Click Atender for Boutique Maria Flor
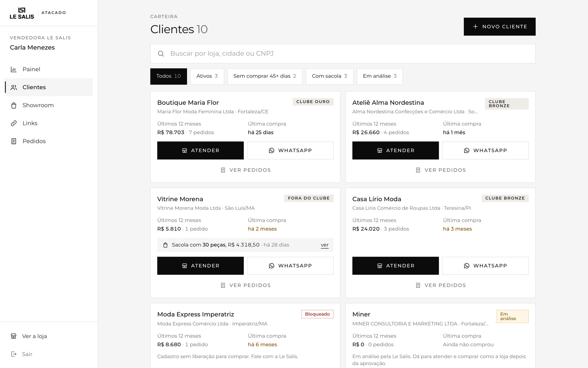Viewport: 588px width, 368px height. [200, 151]
